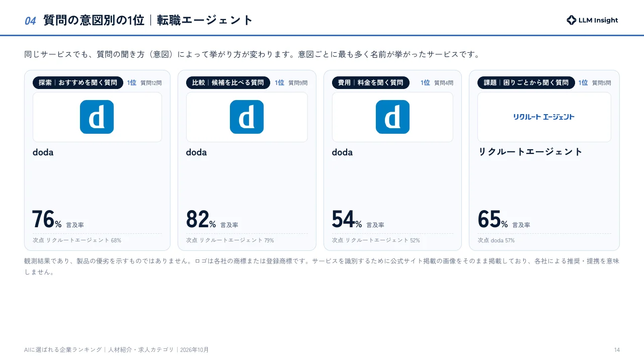The image size is (644, 362).
Task: Click 転職エージェント in the slide title
Action: 205,20
